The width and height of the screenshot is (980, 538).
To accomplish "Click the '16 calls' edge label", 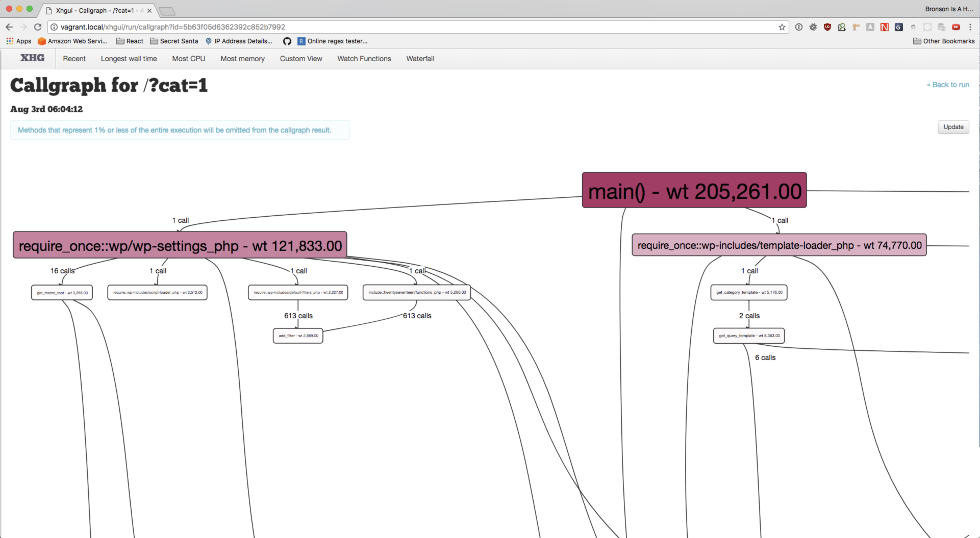I will [x=62, y=271].
